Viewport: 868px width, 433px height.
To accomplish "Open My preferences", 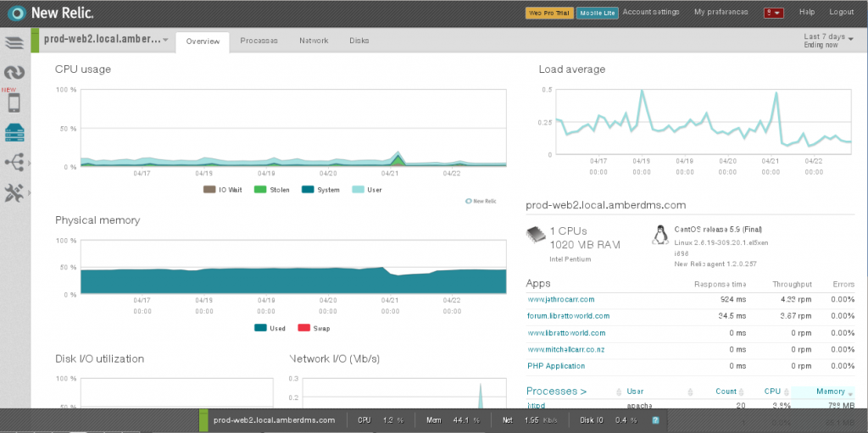I will [721, 12].
